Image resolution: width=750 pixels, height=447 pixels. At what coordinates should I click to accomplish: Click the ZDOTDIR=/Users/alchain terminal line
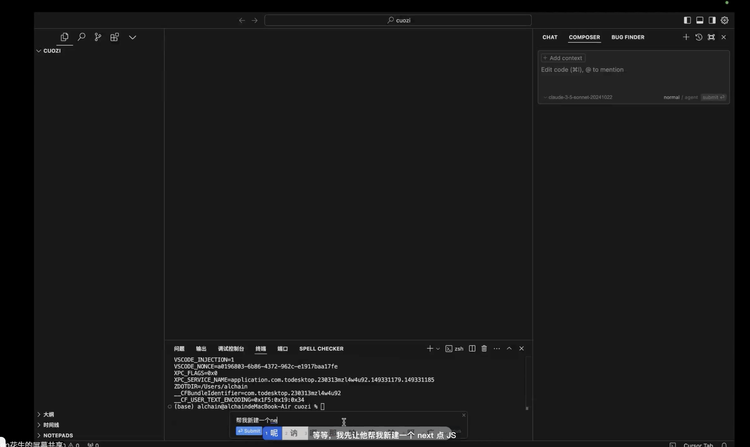coord(211,386)
